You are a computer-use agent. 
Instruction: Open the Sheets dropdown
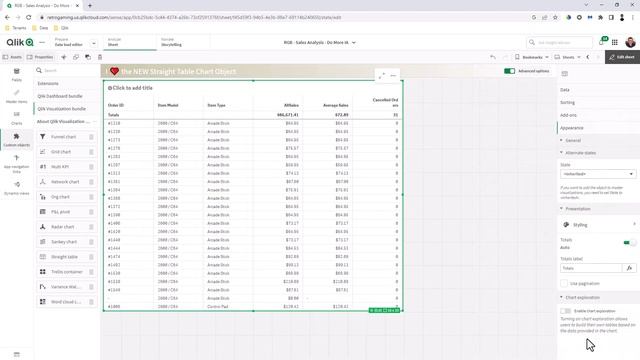(568, 57)
